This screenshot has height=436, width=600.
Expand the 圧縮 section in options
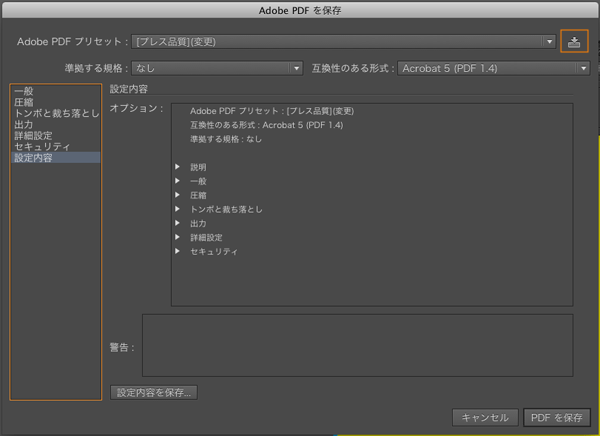pyautogui.click(x=178, y=195)
